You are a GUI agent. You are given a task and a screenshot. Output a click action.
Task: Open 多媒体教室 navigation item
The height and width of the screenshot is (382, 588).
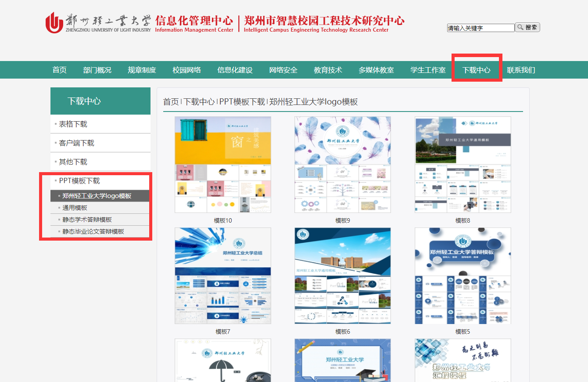pyautogui.click(x=376, y=70)
